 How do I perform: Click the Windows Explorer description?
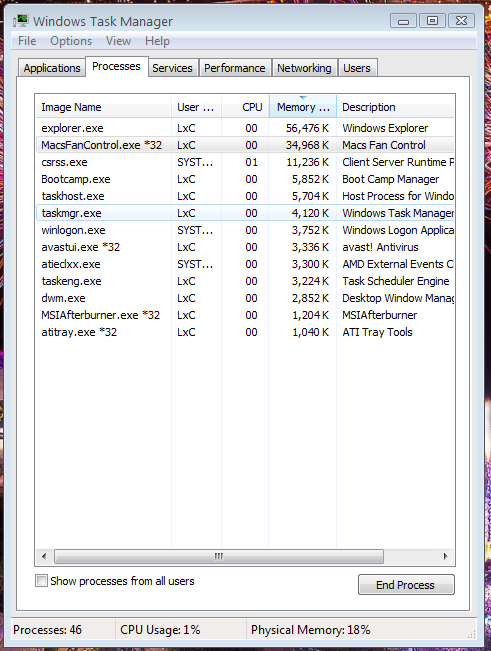[385, 128]
